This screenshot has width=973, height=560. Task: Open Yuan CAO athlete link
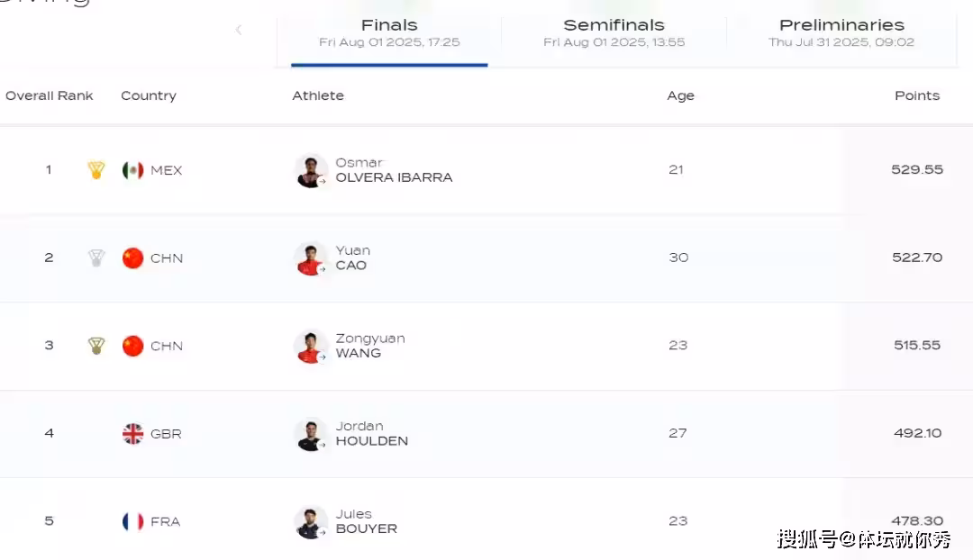(x=351, y=258)
